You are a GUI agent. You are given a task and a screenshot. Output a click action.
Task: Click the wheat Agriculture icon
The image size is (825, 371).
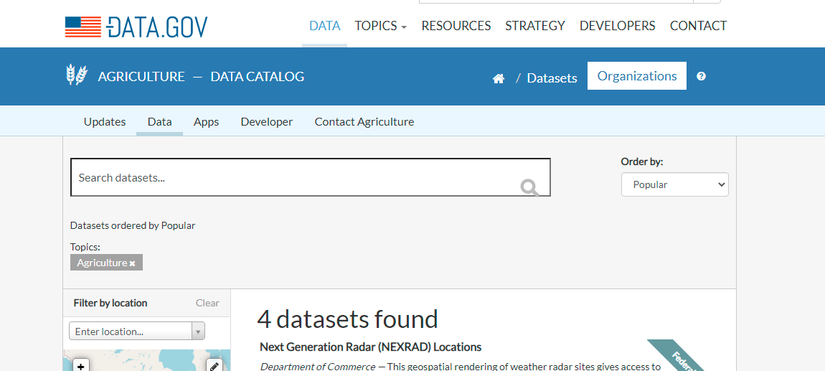tap(77, 75)
